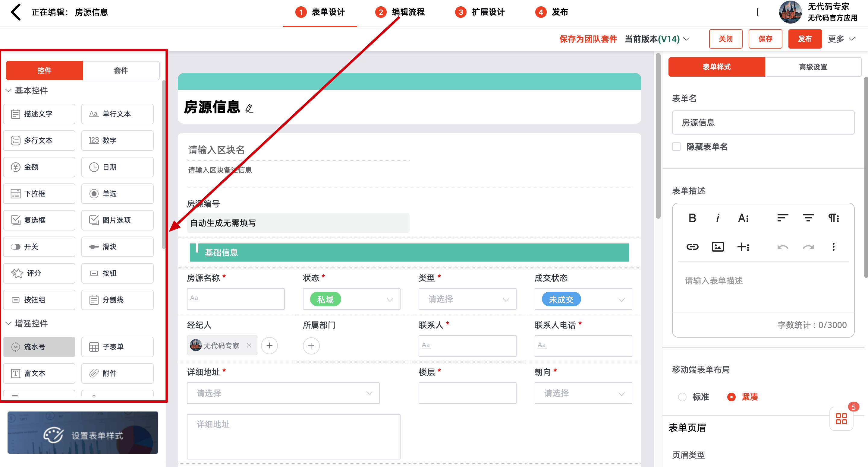The height and width of the screenshot is (467, 868).
Task: Open the 当前版本(V14) dropdown
Action: (x=657, y=39)
